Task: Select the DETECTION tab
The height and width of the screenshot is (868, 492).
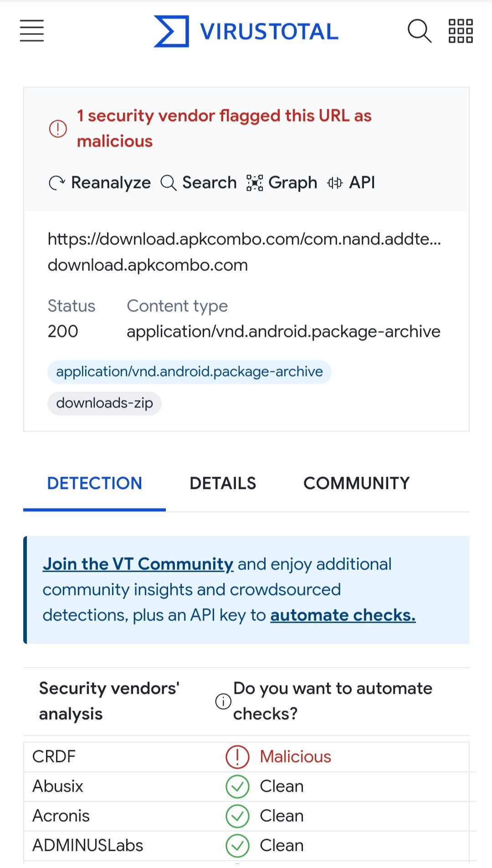Action: point(95,483)
